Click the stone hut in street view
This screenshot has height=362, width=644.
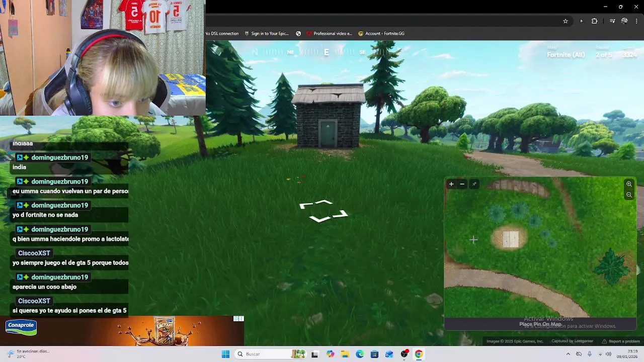coord(329,117)
